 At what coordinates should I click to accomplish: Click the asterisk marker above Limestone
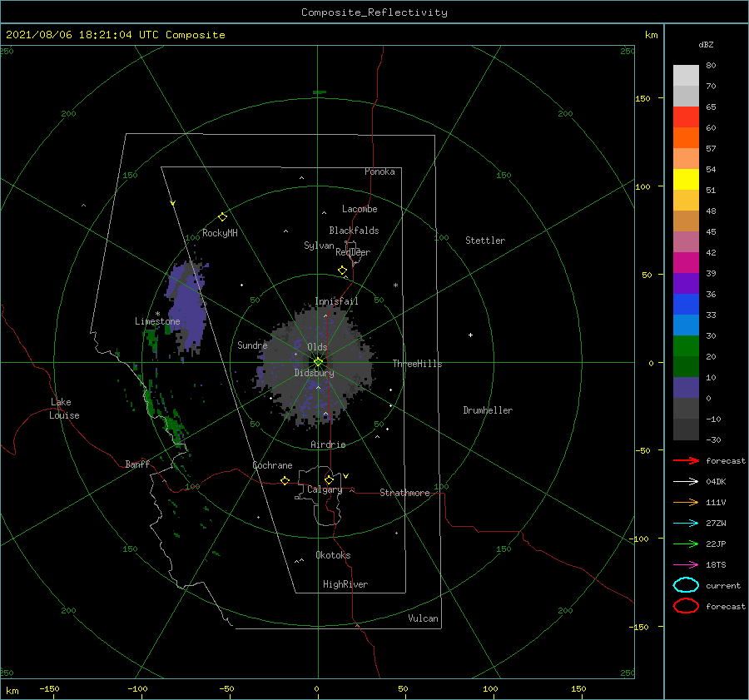click(x=157, y=314)
